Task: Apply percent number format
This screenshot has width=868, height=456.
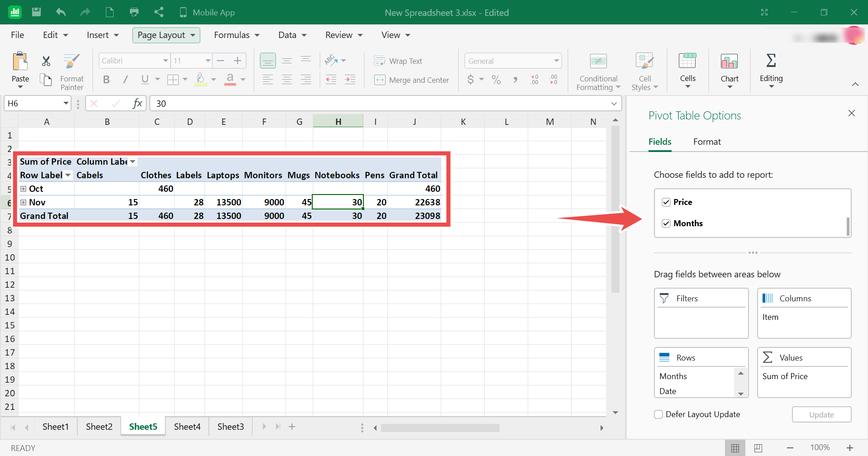Action: point(496,80)
